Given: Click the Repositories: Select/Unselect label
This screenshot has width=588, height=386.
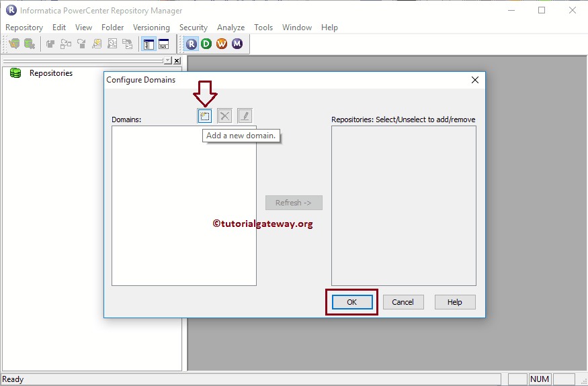Looking at the screenshot, I should tap(403, 119).
